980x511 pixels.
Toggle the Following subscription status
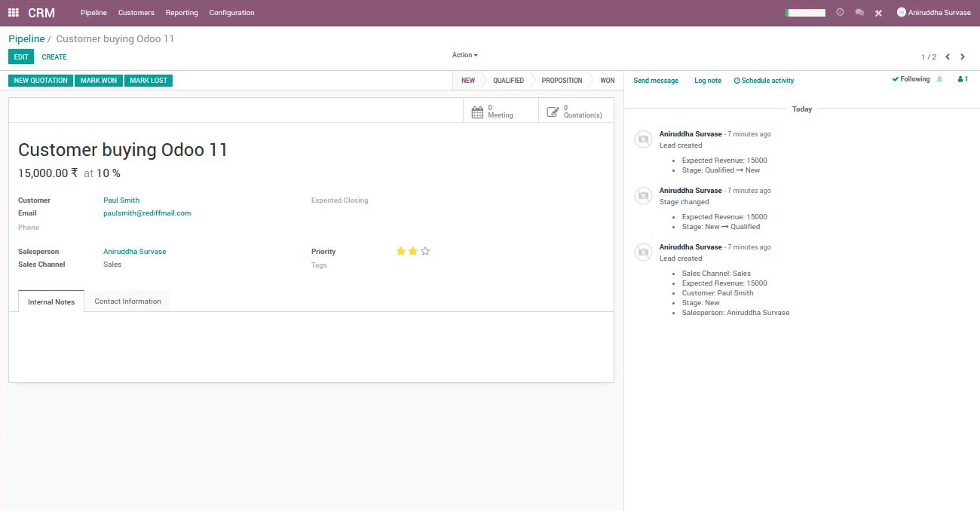coord(911,79)
